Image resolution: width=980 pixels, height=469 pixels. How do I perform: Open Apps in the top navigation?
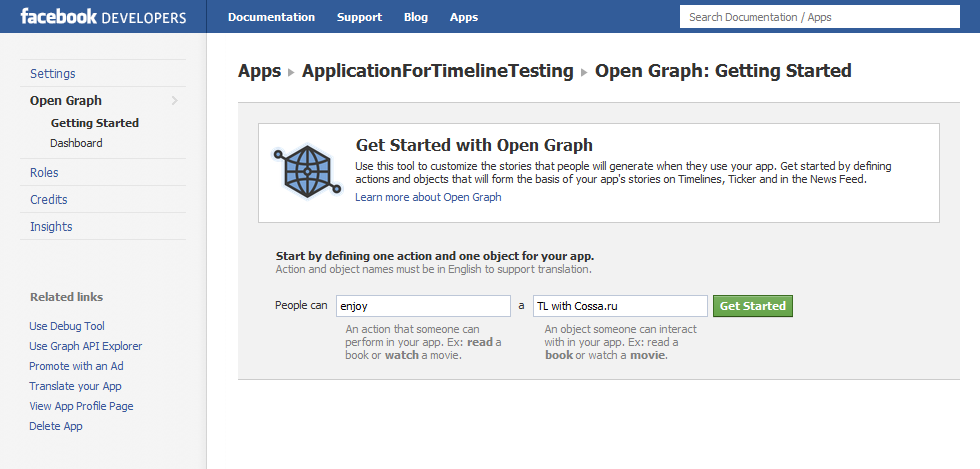(464, 17)
